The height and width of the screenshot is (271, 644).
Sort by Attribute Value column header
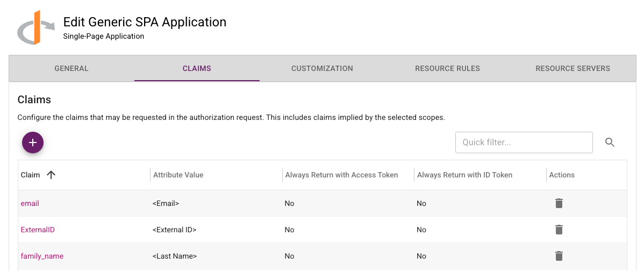pyautogui.click(x=178, y=175)
